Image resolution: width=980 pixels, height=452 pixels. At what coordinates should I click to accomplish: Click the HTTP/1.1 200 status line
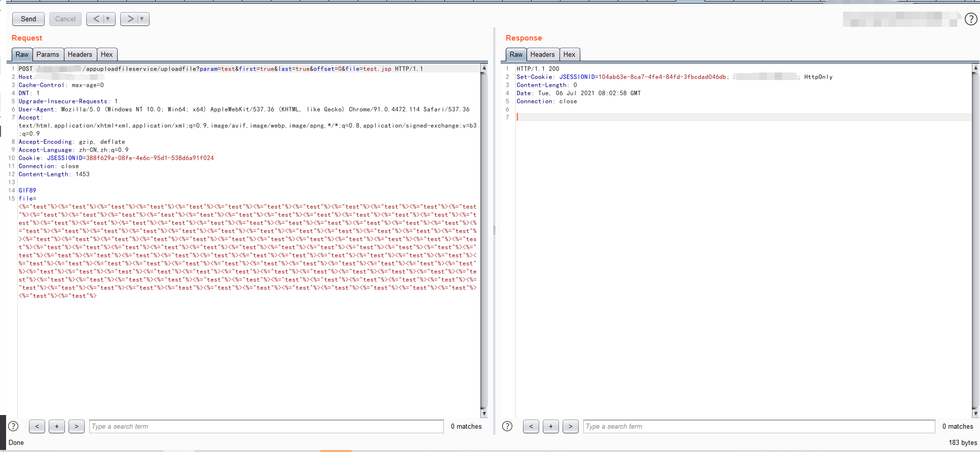pyautogui.click(x=538, y=69)
